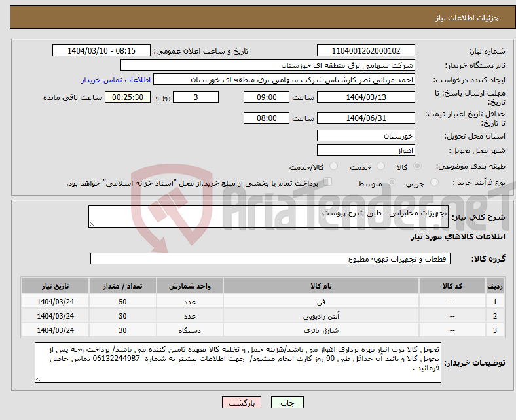Viewport: 516px width, 420px height.
Task: Click the delivery province field خوزستان
Action: tap(365, 135)
